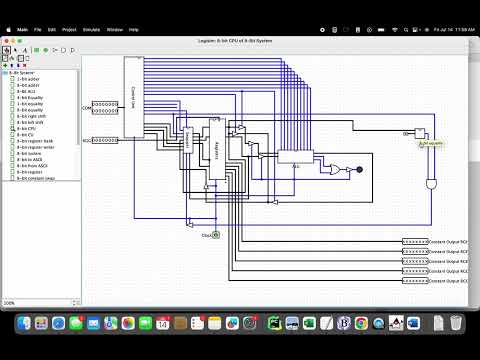Select the 8-bit register circuit

[30, 172]
